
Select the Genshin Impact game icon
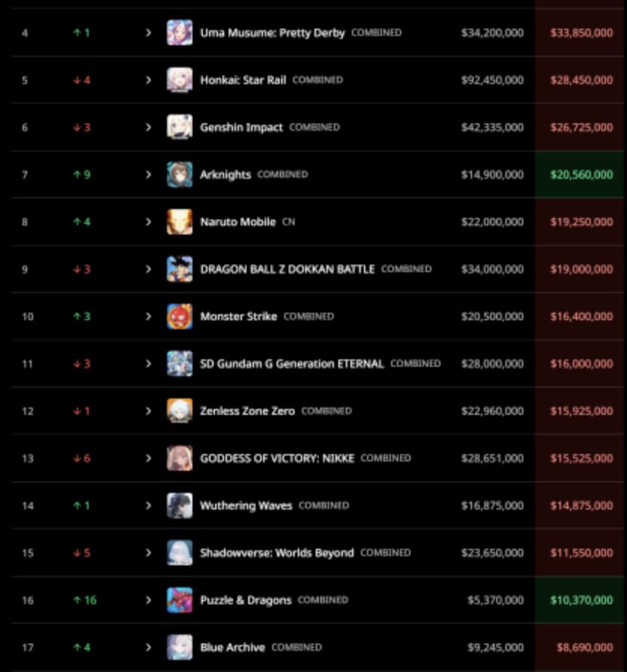[180, 127]
